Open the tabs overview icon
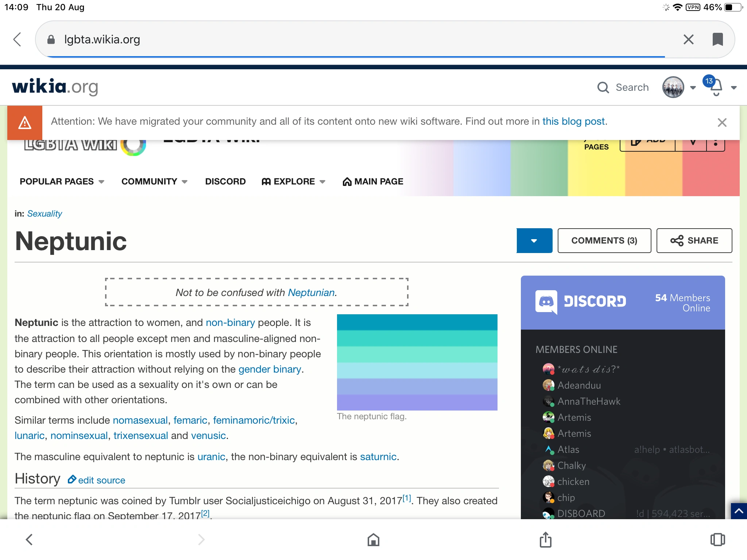 click(x=717, y=540)
